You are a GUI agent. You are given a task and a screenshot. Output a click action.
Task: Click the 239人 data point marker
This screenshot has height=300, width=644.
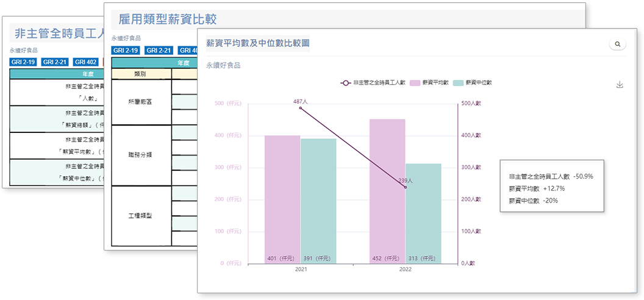pyautogui.click(x=405, y=187)
